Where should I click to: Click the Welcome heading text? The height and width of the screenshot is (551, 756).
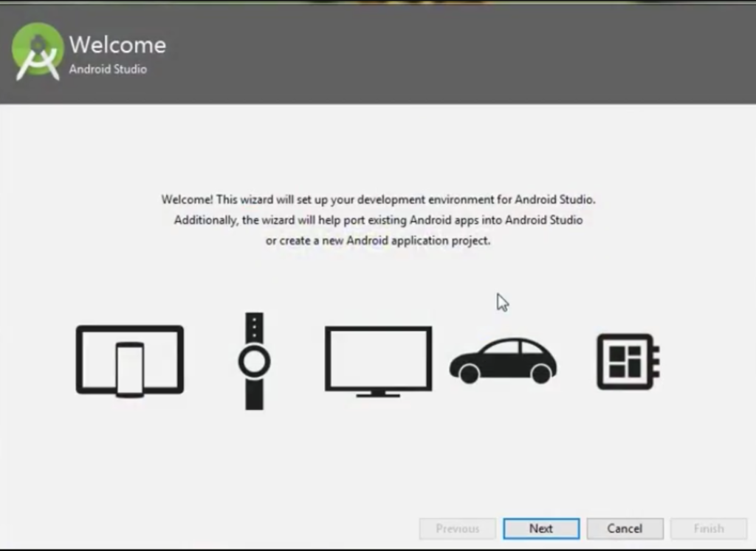point(117,45)
